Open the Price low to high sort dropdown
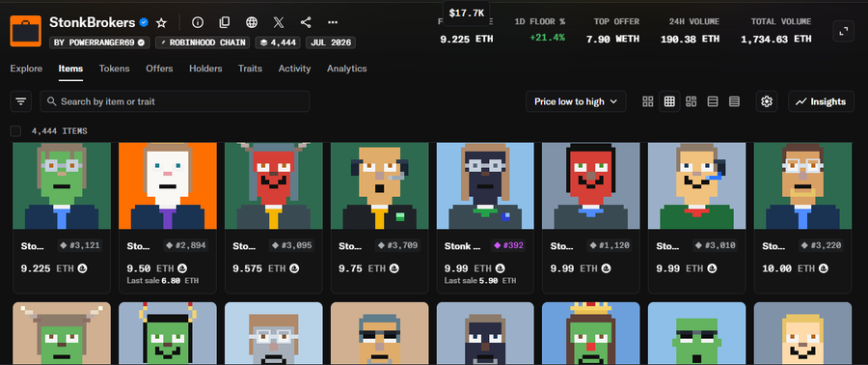The width and height of the screenshot is (868, 365). (x=576, y=101)
